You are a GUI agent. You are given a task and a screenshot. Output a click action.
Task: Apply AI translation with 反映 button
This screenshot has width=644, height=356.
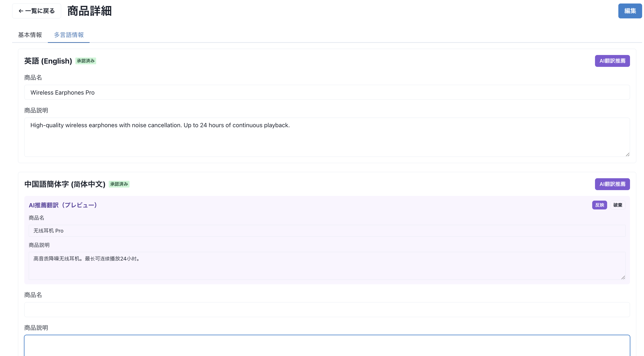[x=599, y=205]
